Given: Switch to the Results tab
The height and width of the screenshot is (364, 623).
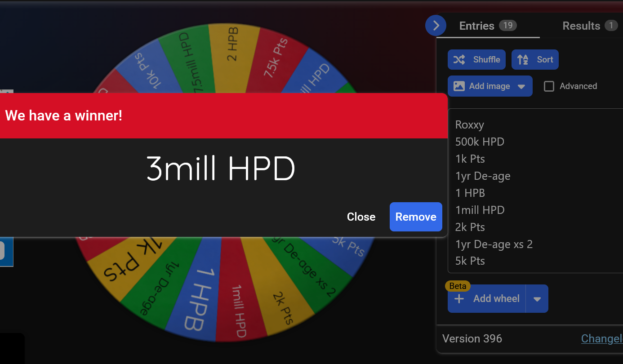Looking at the screenshot, I should click(x=590, y=26).
